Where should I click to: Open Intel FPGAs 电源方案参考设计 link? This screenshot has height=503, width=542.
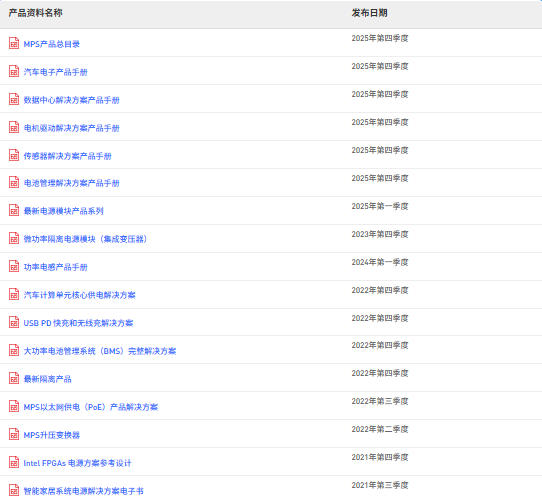[77, 463]
